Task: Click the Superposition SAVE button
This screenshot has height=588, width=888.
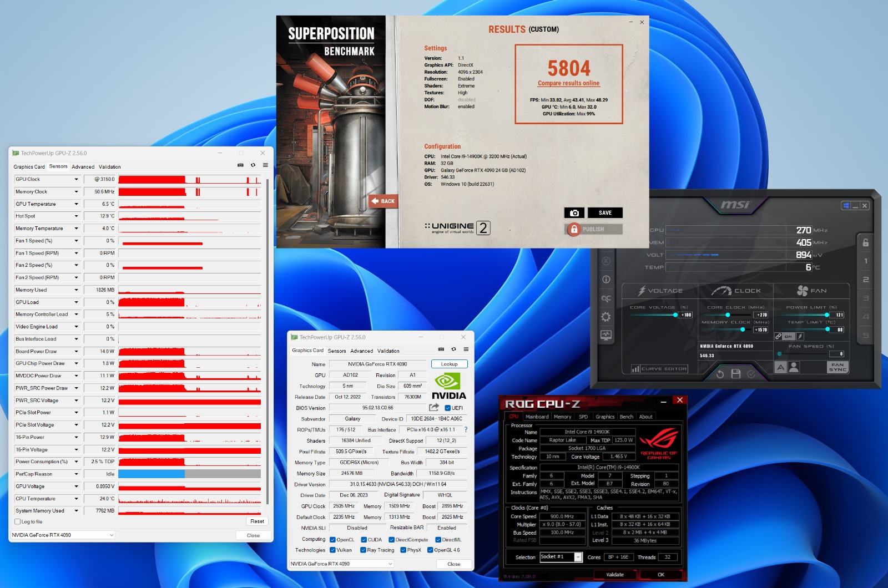Action: (x=605, y=213)
